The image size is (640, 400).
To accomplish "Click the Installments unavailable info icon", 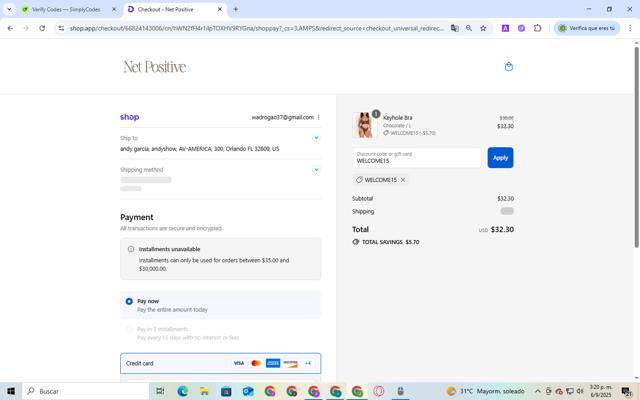I will coord(131,249).
